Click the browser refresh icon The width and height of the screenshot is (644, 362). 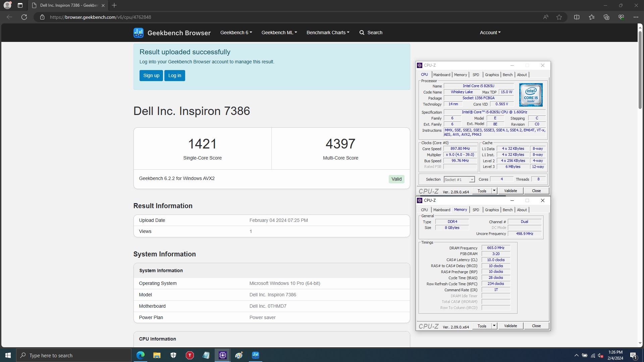coord(24,17)
